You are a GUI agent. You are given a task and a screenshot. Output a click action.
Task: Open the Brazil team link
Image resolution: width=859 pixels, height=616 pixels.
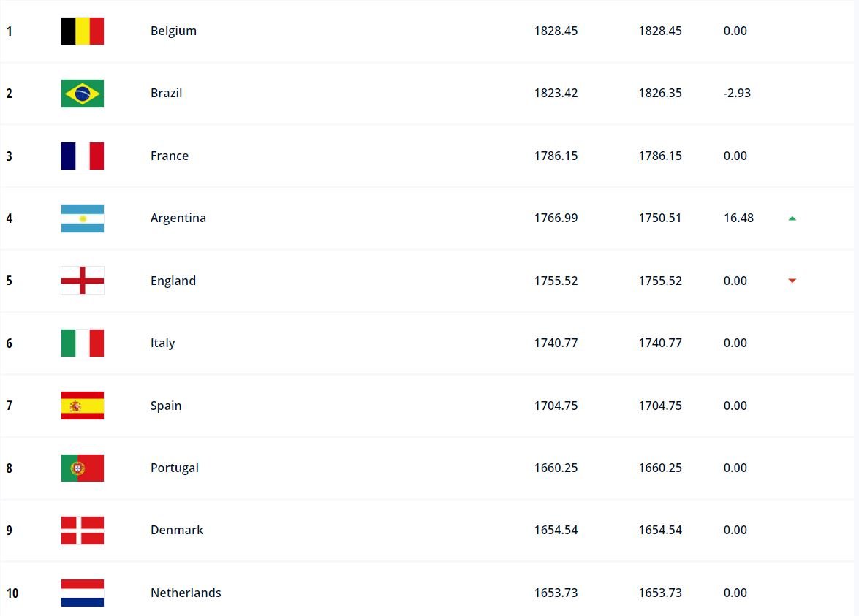coord(166,93)
